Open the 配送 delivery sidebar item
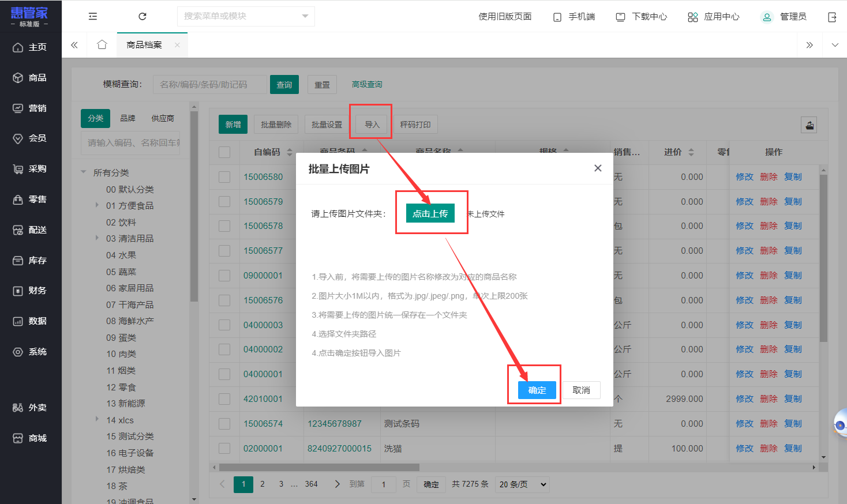This screenshot has height=504, width=847. 31,230
